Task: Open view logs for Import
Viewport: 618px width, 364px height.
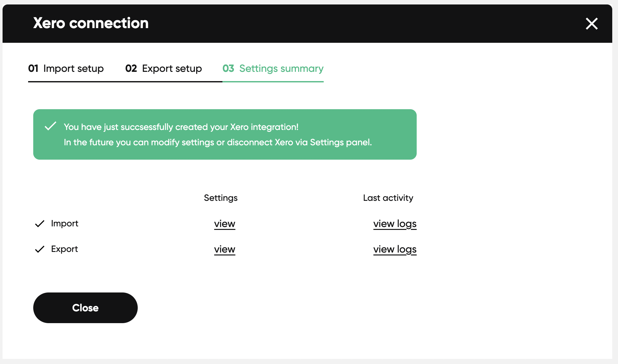Action: click(395, 224)
